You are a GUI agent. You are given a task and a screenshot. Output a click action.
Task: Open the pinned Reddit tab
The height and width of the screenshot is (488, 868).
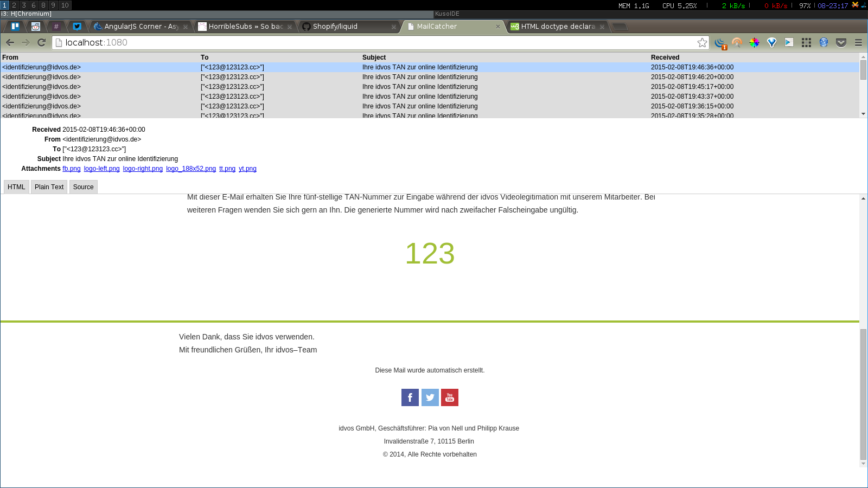click(36, 26)
